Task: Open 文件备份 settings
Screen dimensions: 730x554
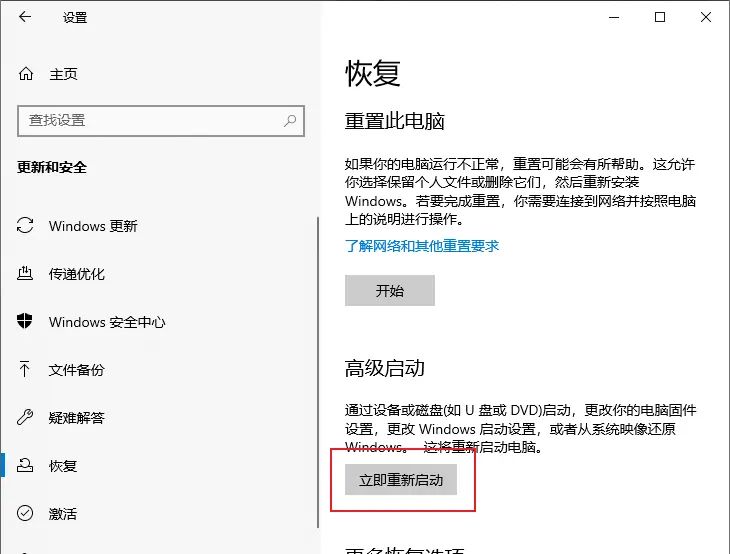Action: tap(77, 370)
